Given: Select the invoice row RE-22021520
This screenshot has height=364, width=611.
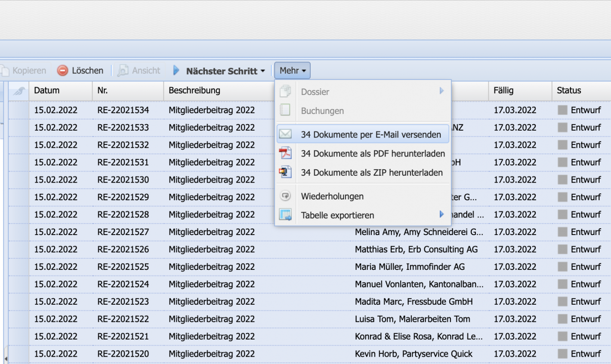Looking at the screenshot, I should coord(129,354).
